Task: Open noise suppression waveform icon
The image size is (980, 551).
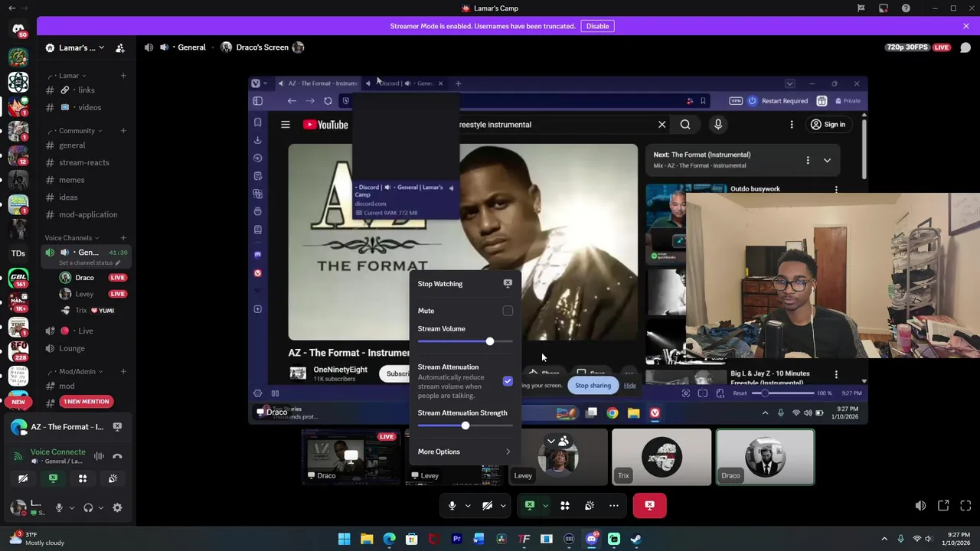Action: pos(99,456)
